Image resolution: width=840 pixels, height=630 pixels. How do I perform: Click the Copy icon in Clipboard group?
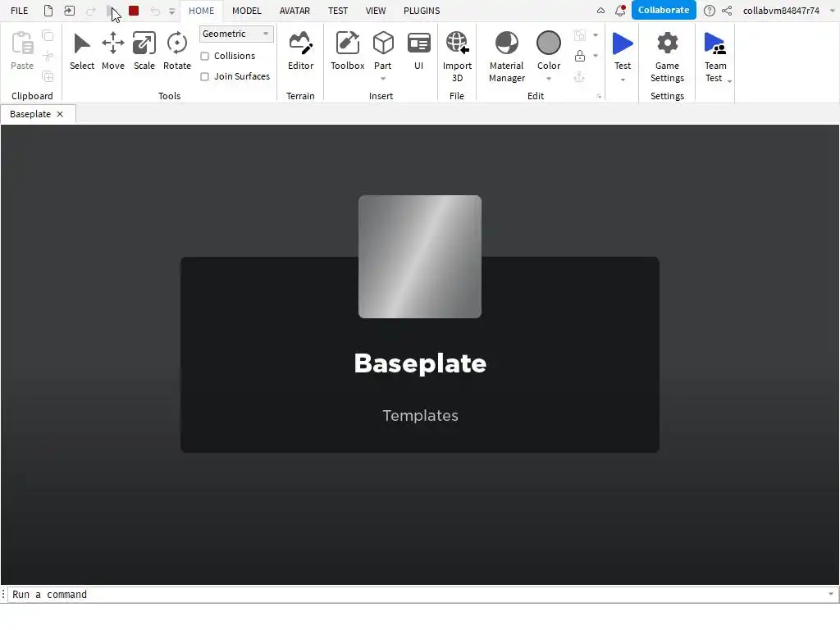(48, 36)
